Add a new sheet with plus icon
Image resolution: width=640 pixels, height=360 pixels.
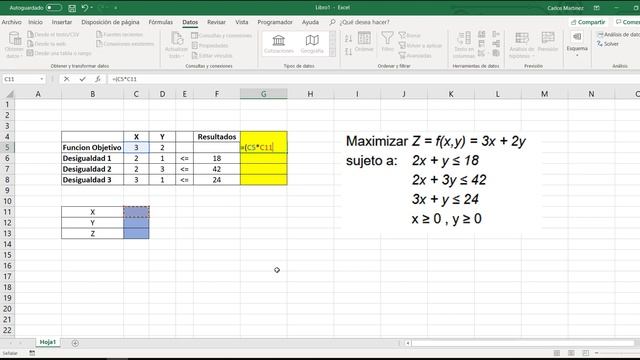(75, 343)
